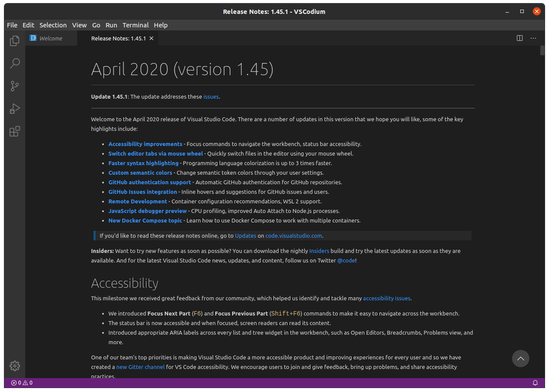Open the Terminal menu
549x392 pixels.
click(135, 25)
